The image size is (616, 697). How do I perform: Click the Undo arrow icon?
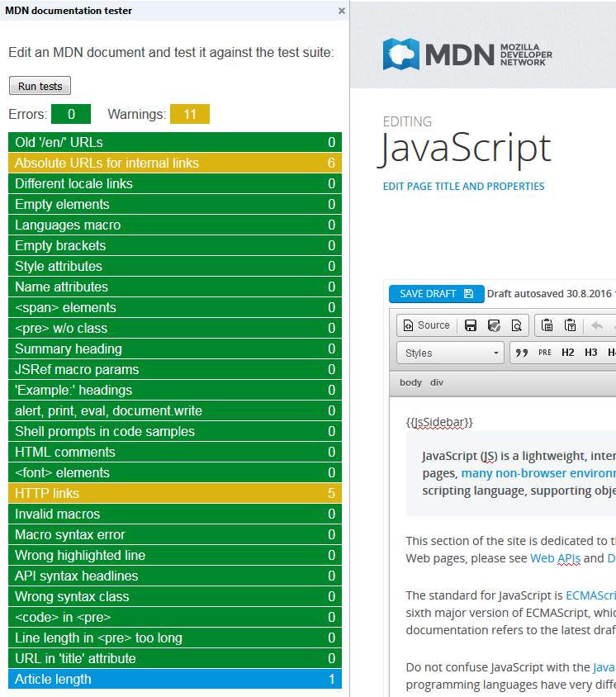pyautogui.click(x=597, y=326)
